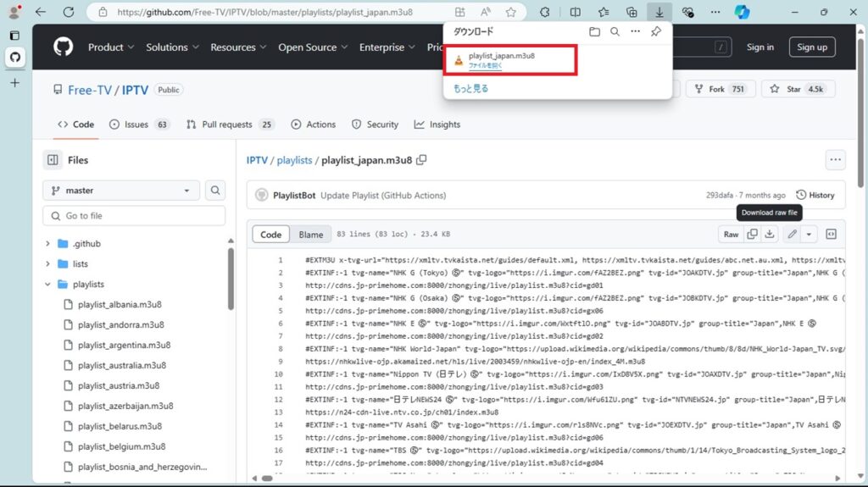Screen dimensions: 868x487
Task: Click the browser back arrow
Action: click(41, 12)
